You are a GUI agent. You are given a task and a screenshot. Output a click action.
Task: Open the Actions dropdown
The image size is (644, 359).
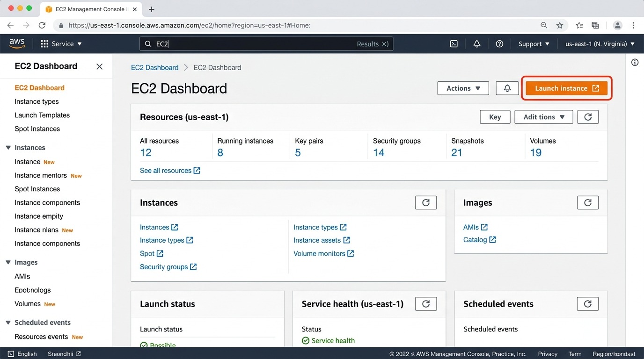point(463,88)
